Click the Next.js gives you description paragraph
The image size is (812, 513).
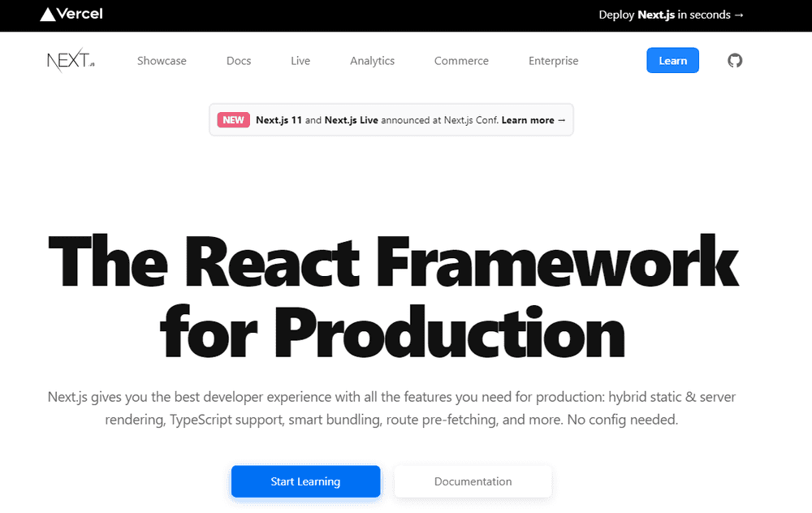391,408
